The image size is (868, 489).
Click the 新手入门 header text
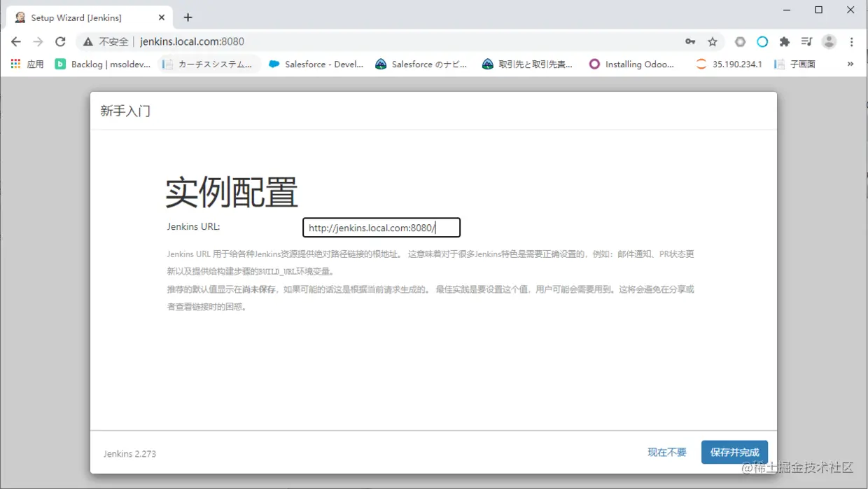tap(125, 111)
